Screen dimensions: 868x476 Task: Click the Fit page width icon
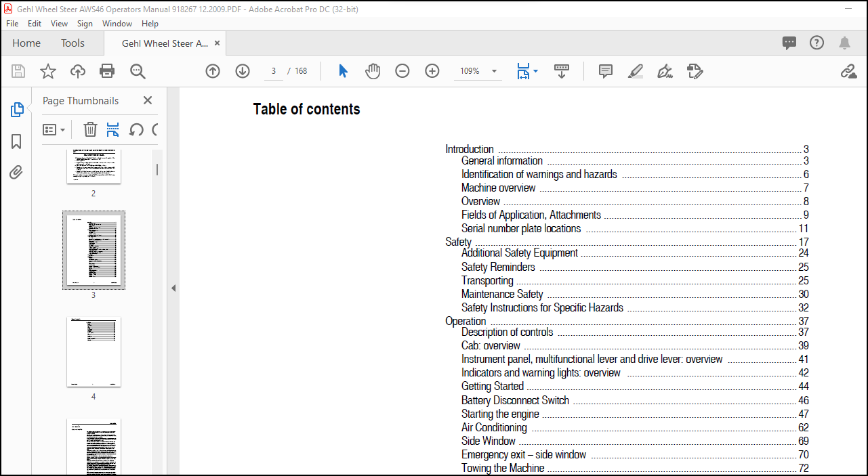click(523, 71)
